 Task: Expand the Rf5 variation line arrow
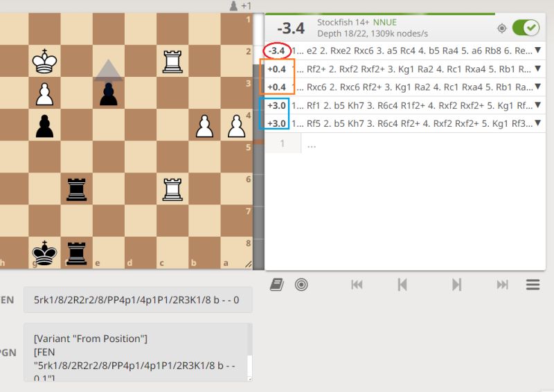pyautogui.click(x=538, y=123)
